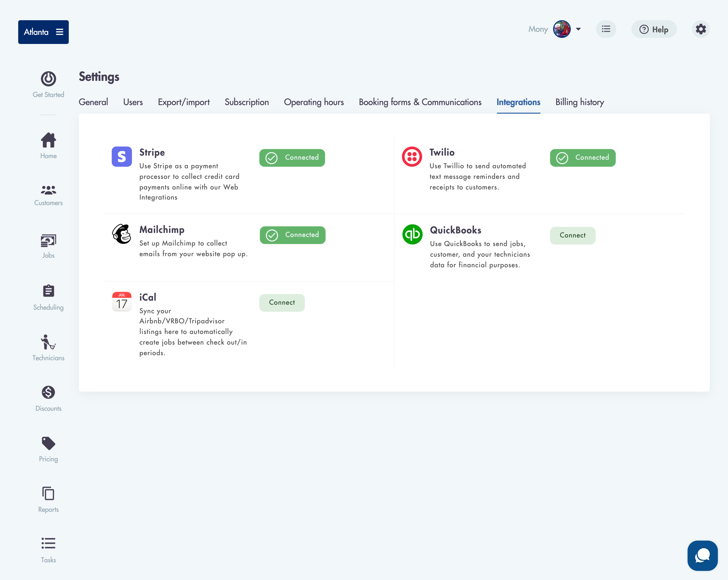
Task: Switch to the Billing history tab
Action: (579, 102)
